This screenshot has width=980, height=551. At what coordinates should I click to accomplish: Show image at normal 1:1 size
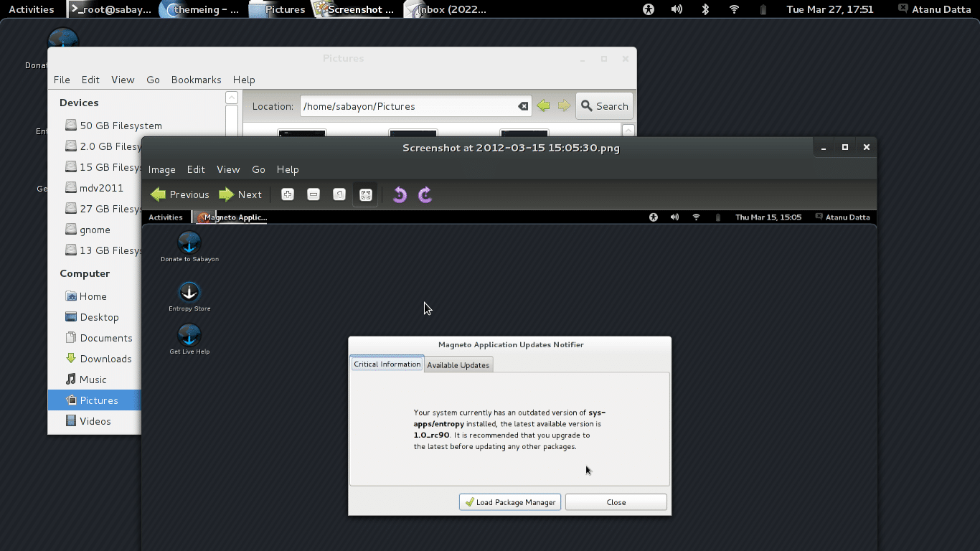click(339, 194)
